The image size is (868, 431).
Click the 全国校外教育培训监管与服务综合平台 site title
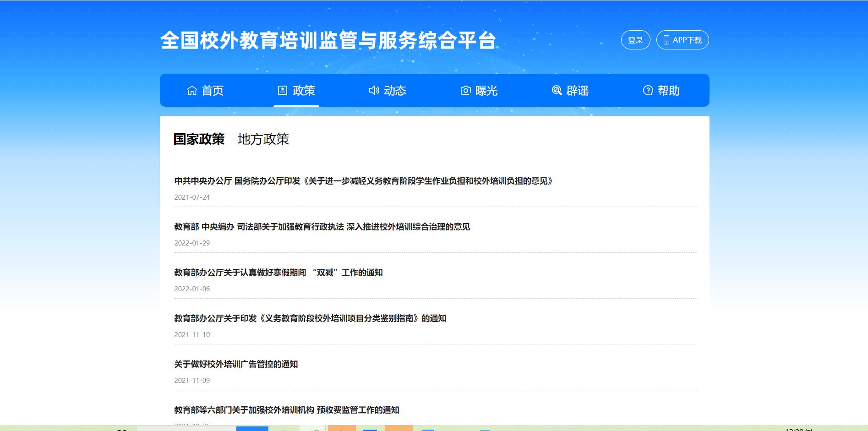click(328, 41)
